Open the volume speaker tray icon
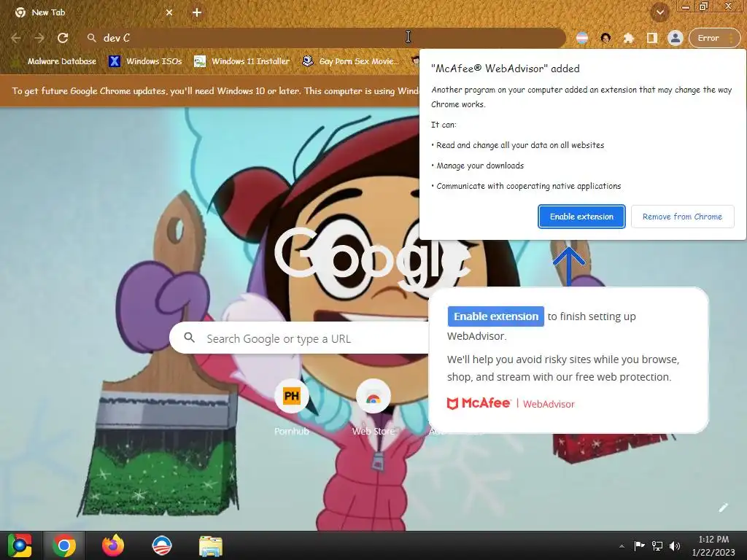This screenshot has width=747, height=560. [675, 545]
